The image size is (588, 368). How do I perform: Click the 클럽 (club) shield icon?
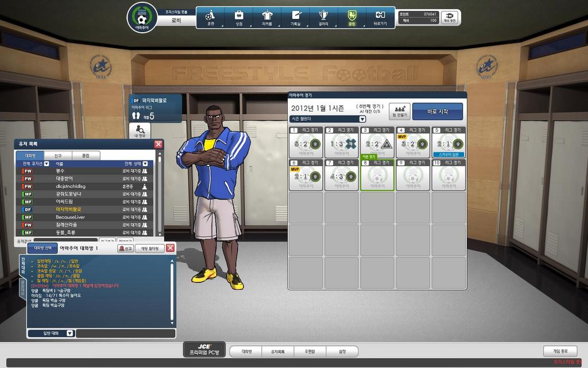click(x=351, y=17)
